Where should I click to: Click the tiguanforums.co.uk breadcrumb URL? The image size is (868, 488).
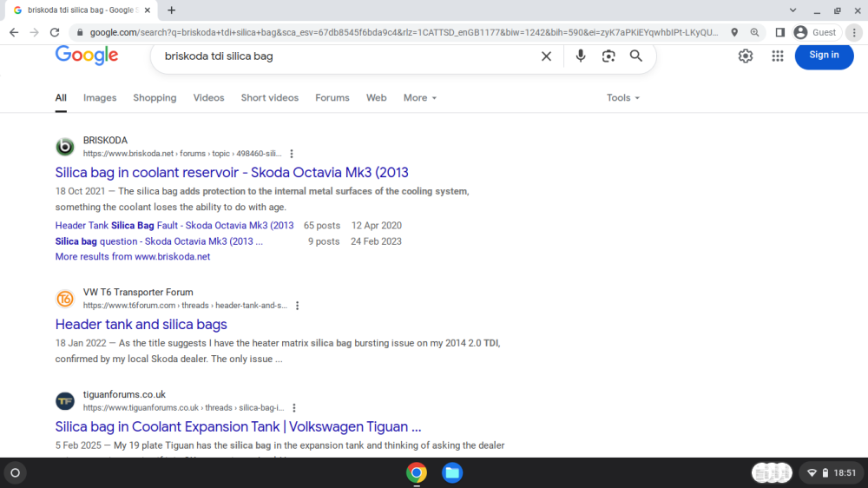click(183, 408)
